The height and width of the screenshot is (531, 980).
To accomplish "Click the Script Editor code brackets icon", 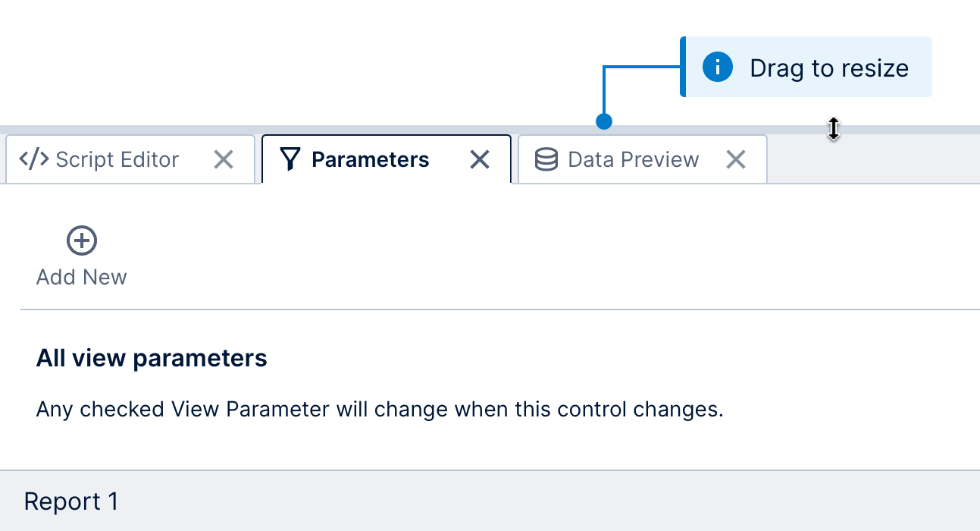I will click(x=34, y=159).
